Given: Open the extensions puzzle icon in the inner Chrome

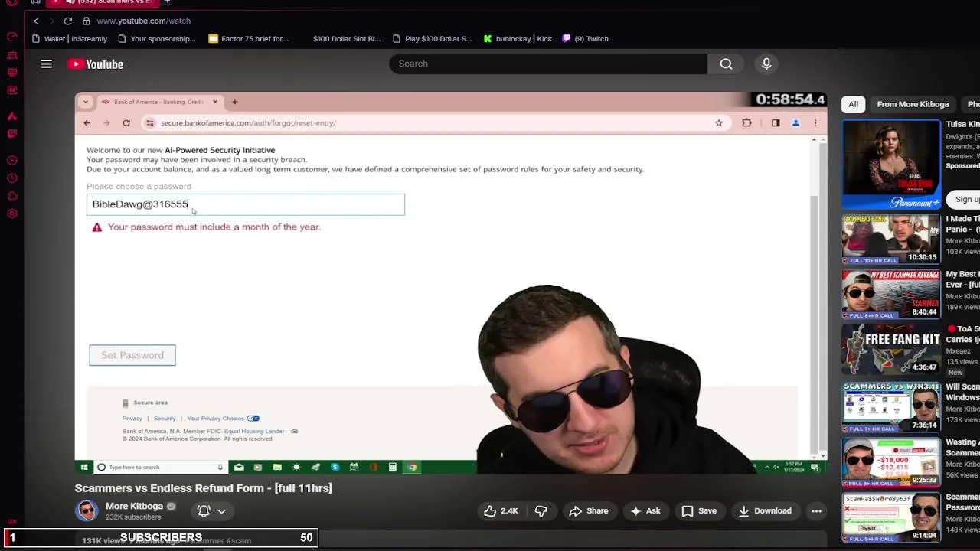Looking at the screenshot, I should [x=746, y=122].
